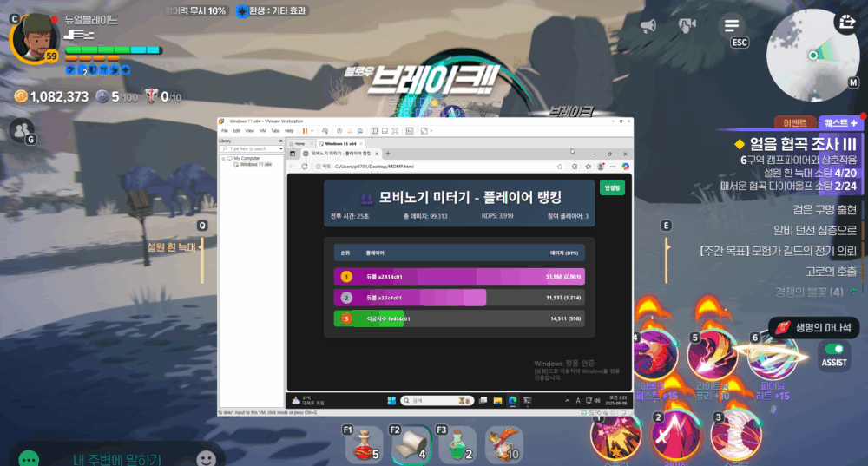Select the 검은 구멍 출현 quest
Image resolution: width=868 pixels, height=466 pixels.
point(825,210)
